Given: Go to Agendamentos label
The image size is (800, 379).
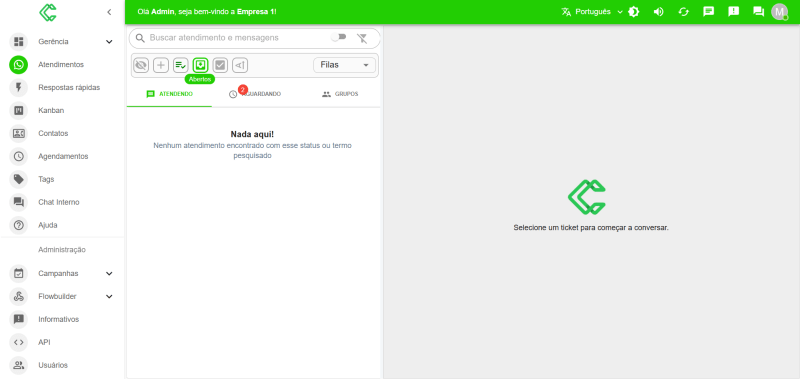Looking at the screenshot, I should point(63,156).
